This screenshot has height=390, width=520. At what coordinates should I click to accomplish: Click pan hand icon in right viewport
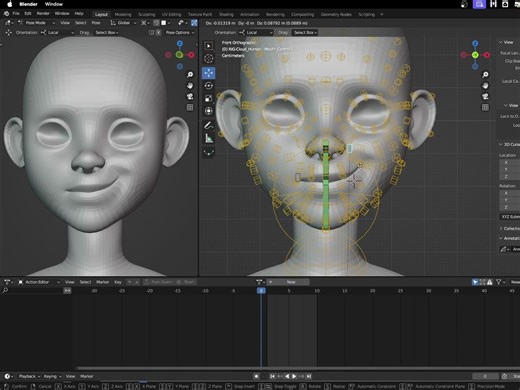tap(485, 86)
